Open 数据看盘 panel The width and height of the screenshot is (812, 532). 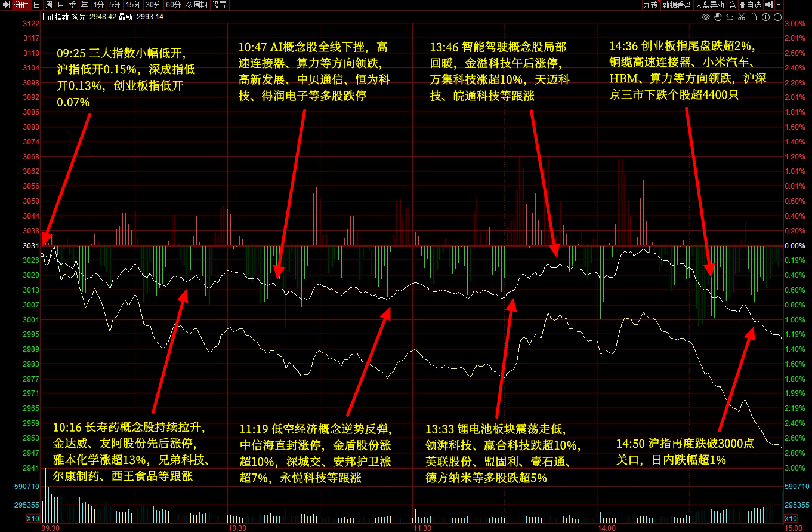pyautogui.click(x=677, y=5)
